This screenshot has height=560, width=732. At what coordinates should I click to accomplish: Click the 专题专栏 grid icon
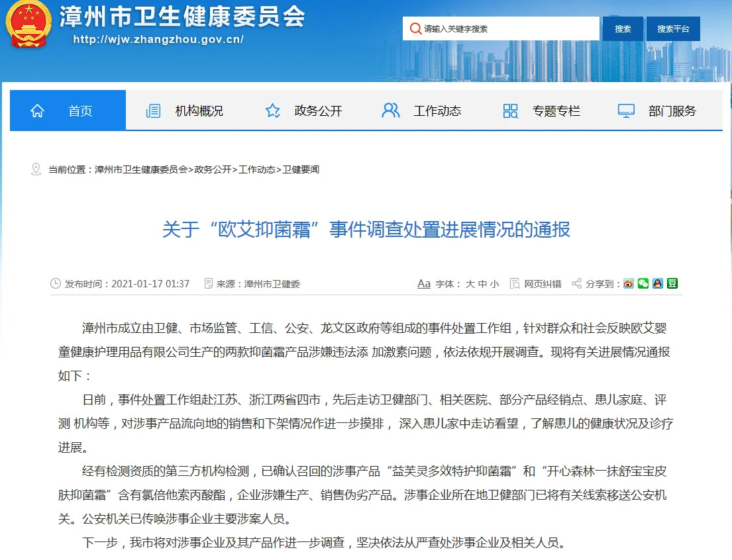tap(510, 111)
